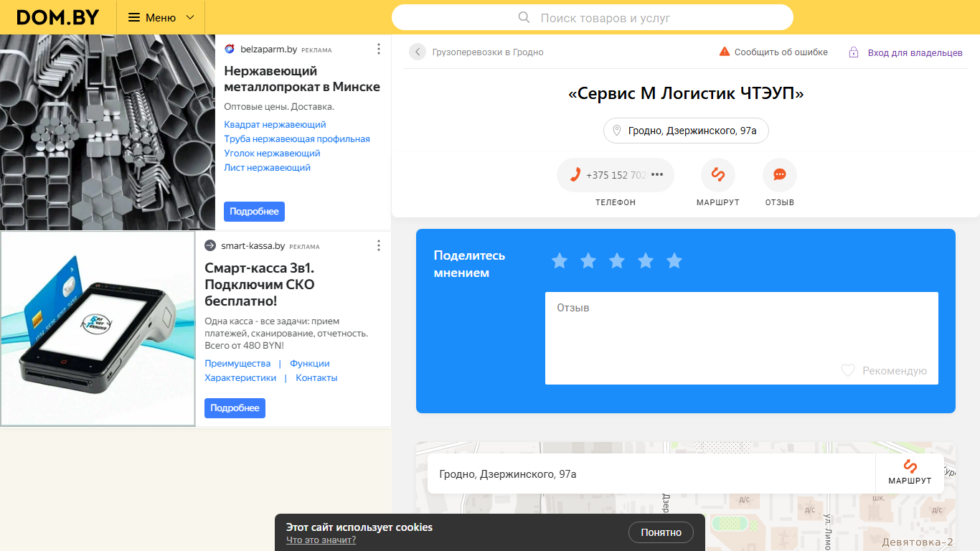Click Лист нержавеющий link

point(267,168)
